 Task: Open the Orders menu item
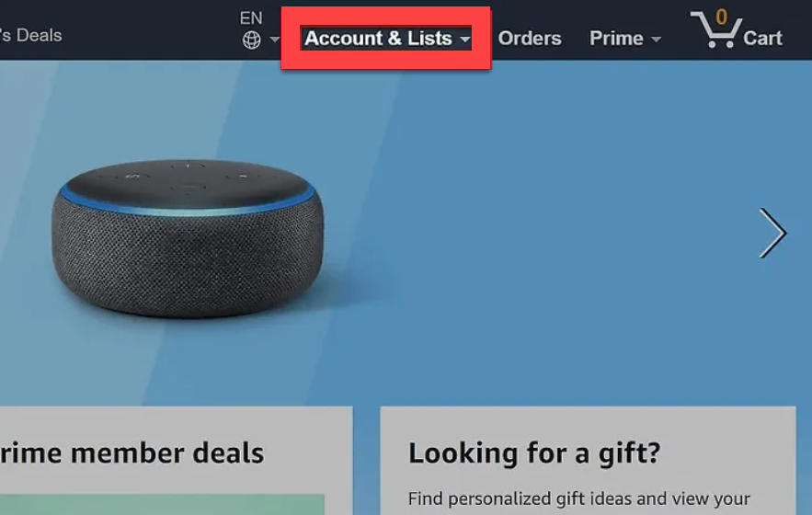(530, 39)
